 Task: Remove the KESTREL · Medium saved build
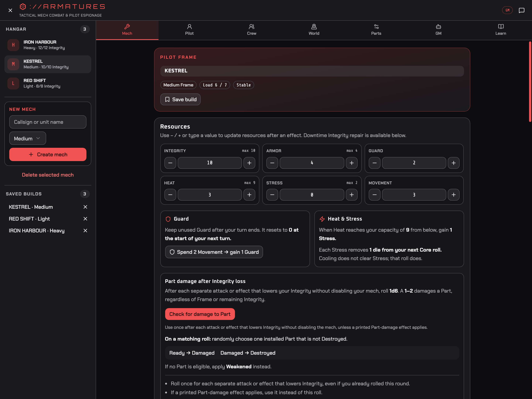(x=85, y=207)
